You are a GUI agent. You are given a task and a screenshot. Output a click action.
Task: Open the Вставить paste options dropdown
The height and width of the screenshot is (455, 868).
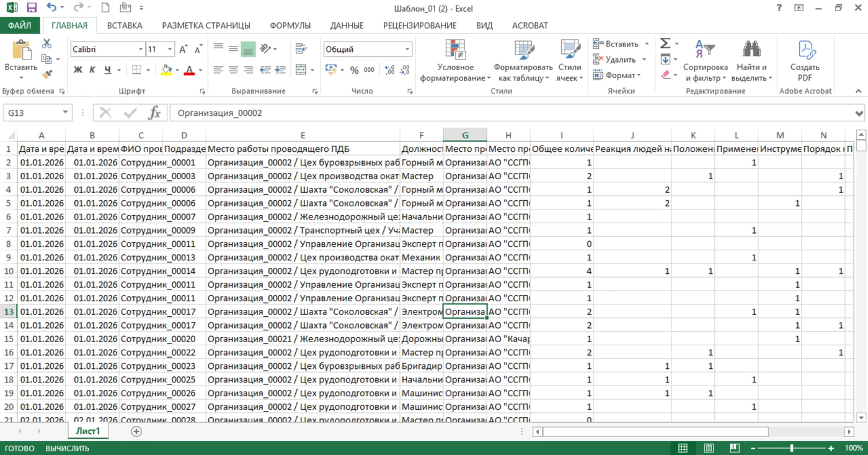[x=20, y=78]
